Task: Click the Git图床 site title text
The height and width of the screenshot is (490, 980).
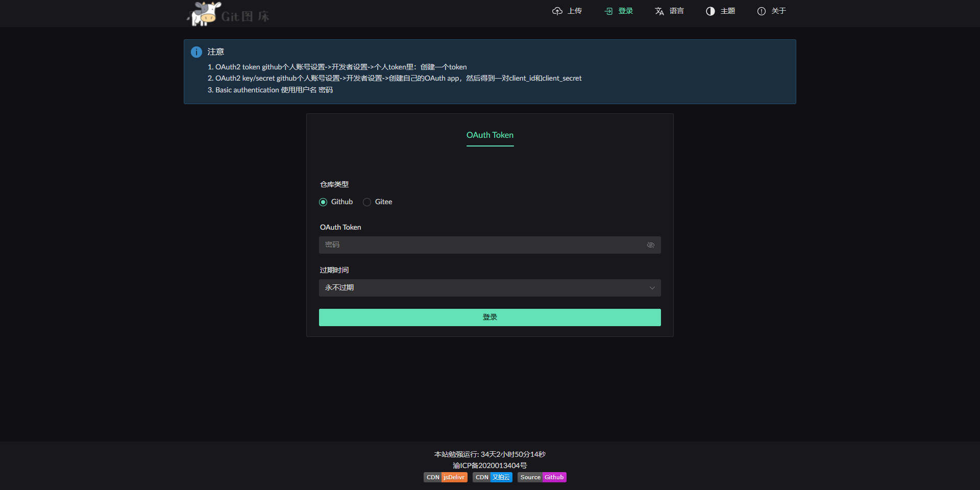Action: point(245,16)
